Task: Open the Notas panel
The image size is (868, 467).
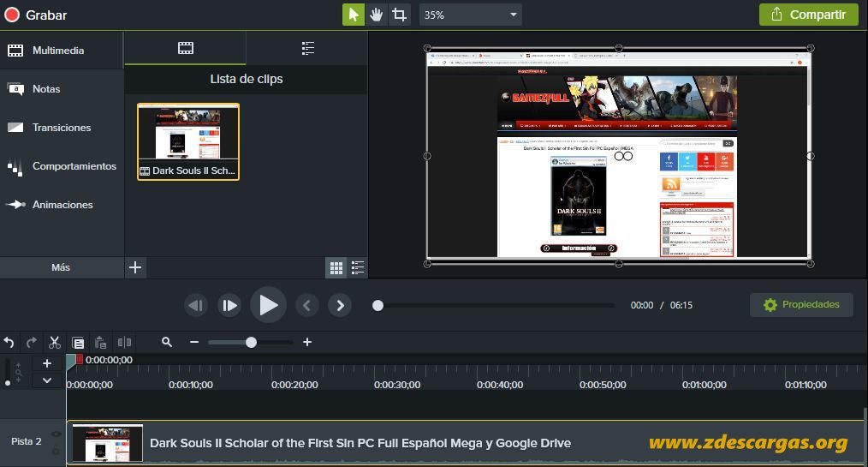Action: click(x=62, y=88)
